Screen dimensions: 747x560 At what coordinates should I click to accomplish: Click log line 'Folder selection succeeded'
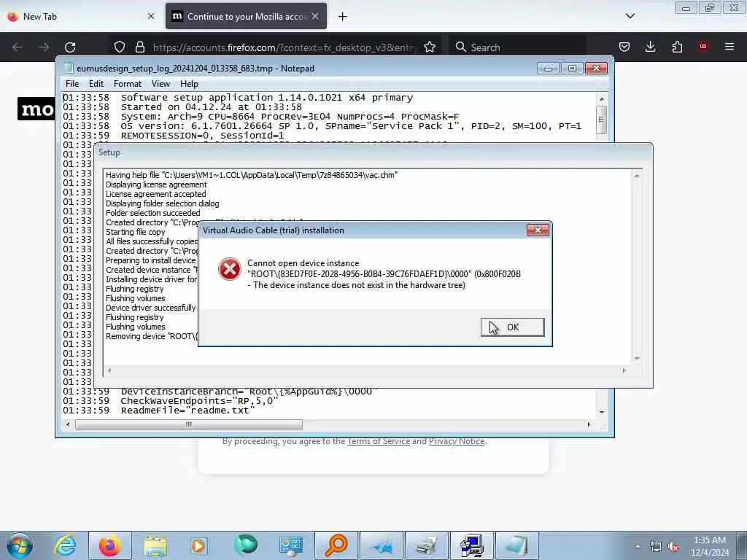[x=153, y=214]
